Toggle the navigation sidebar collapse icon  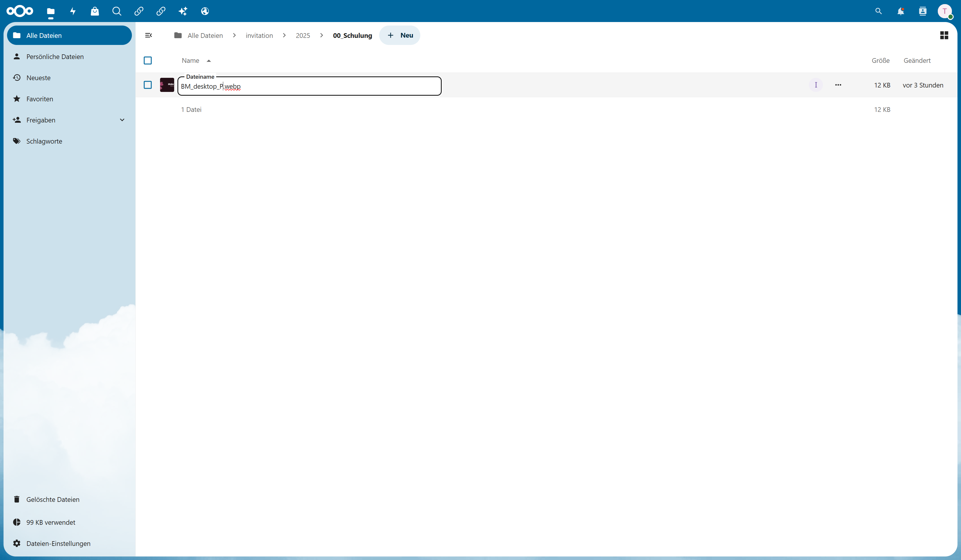(149, 36)
